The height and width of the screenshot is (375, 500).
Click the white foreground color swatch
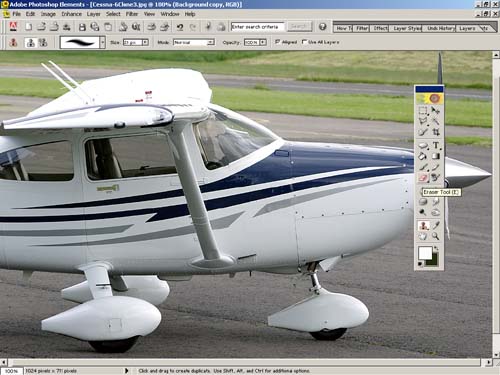click(x=425, y=253)
